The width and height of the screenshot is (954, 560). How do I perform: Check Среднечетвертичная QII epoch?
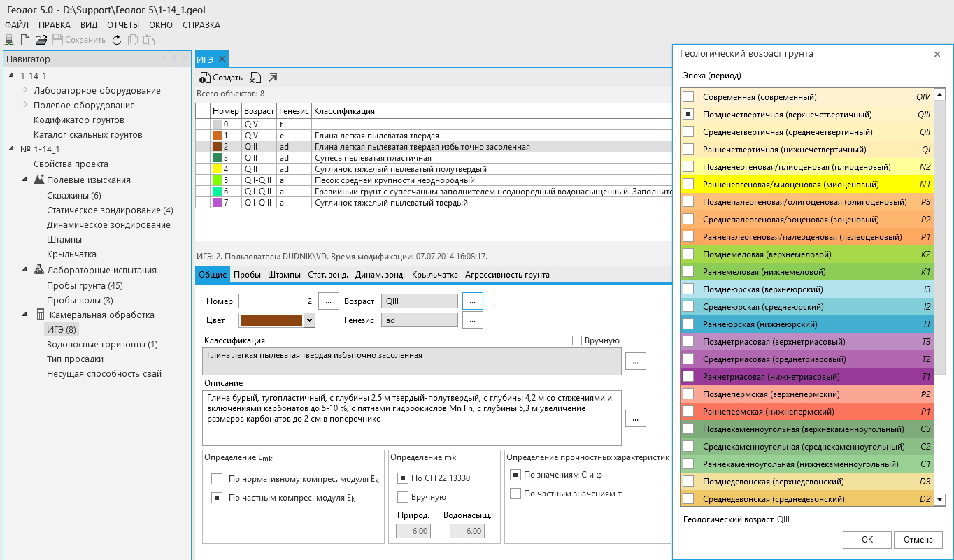(x=688, y=131)
